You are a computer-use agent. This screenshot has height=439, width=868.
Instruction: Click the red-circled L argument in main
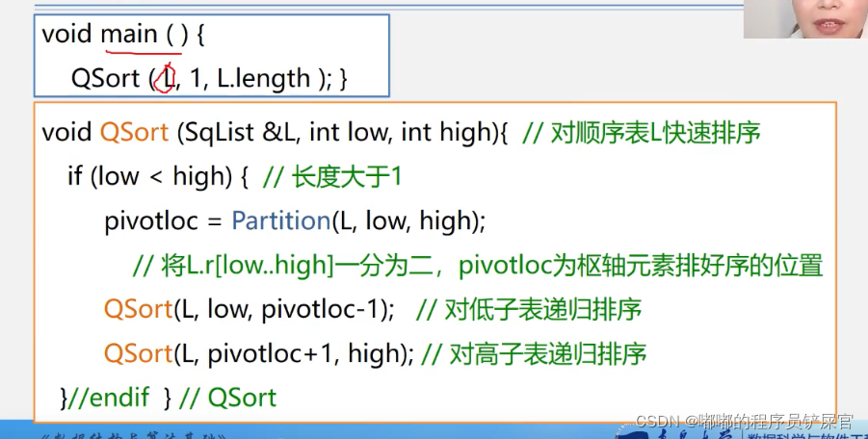click(166, 77)
